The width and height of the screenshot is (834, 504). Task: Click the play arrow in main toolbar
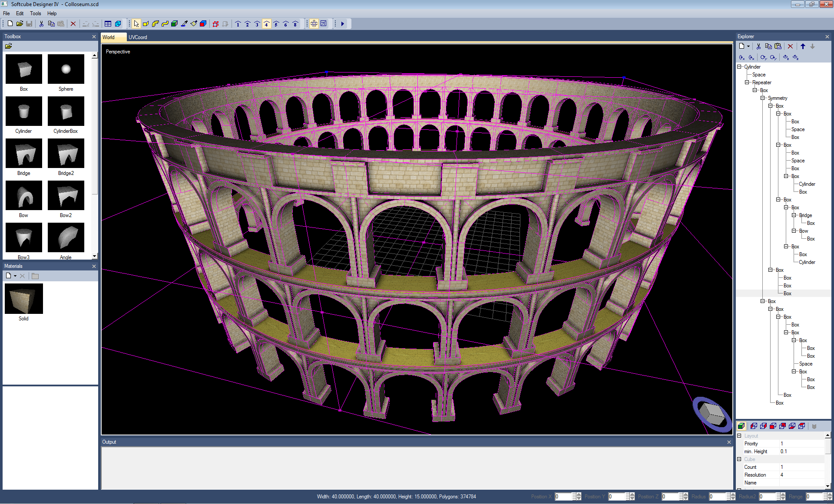[x=343, y=24]
